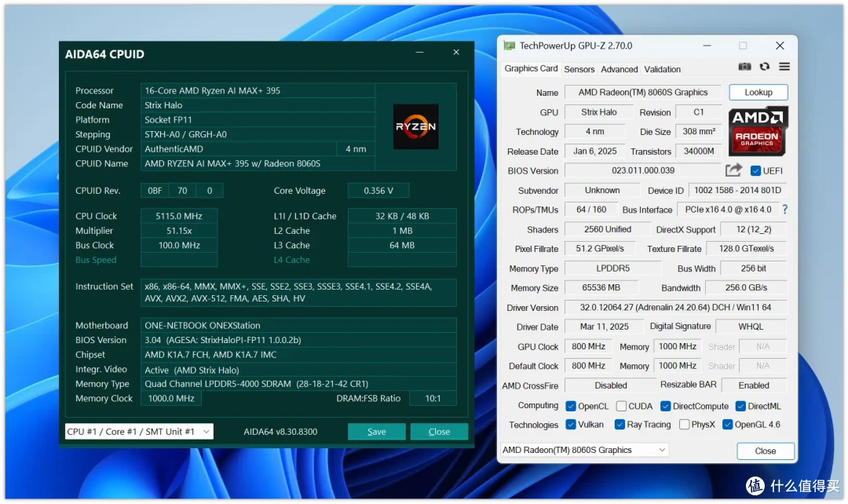This screenshot has width=848, height=504.
Task: Toggle the CUDA checkbox
Action: pyautogui.click(x=621, y=406)
